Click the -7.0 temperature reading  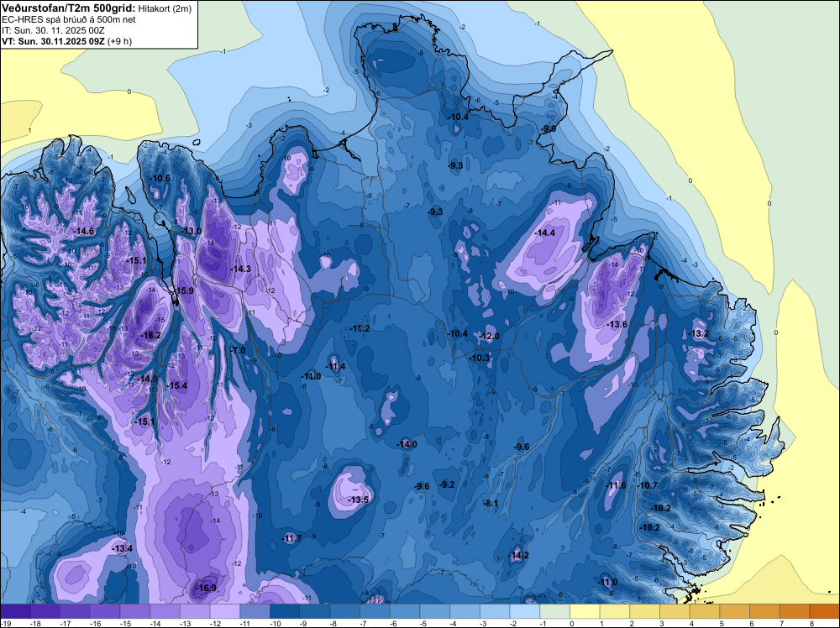(238, 350)
